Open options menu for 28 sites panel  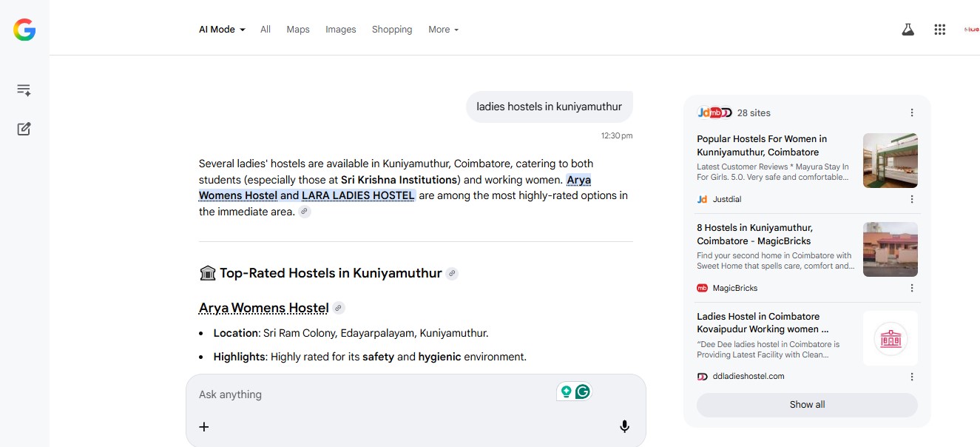[x=912, y=112]
